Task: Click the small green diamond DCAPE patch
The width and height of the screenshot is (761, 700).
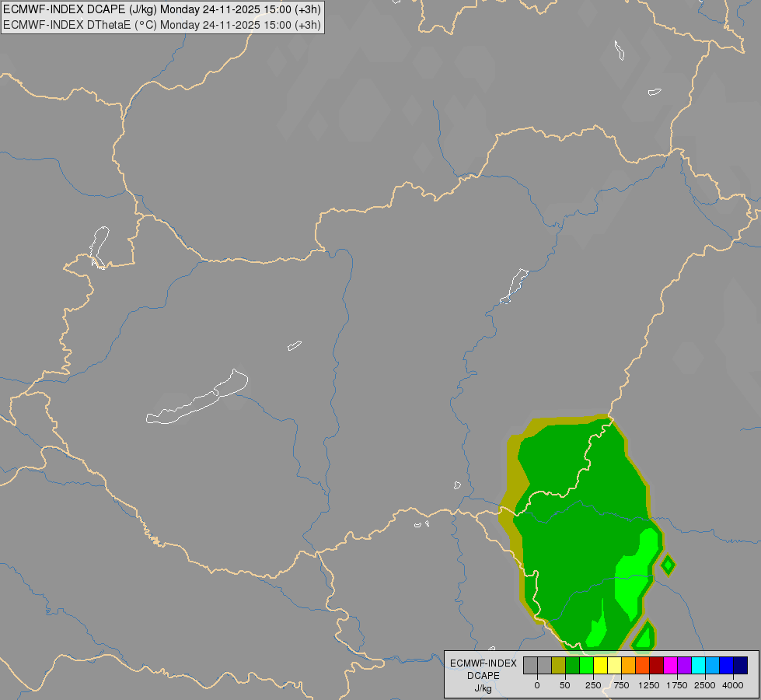Action: click(668, 565)
